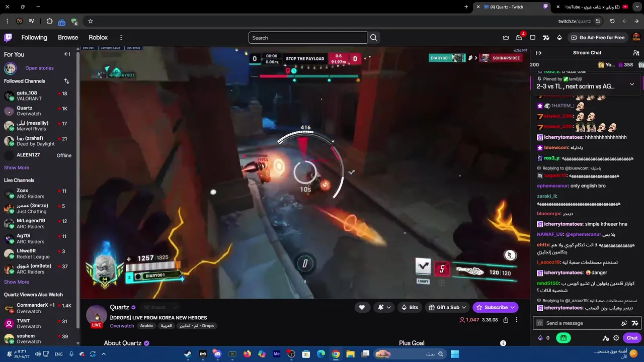The image size is (644, 362).
Task: Focus the Twitch search field
Action: click(x=307, y=38)
